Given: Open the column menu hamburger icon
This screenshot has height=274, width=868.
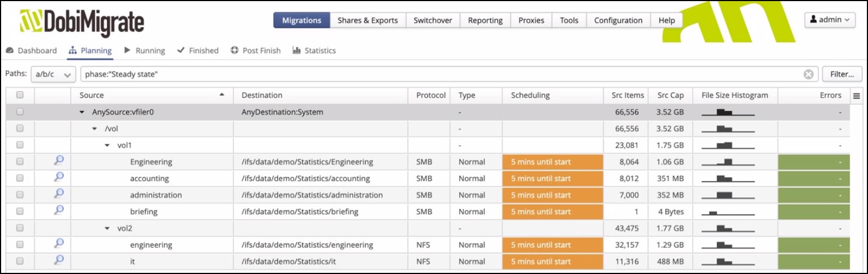Looking at the screenshot, I should tap(856, 96).
